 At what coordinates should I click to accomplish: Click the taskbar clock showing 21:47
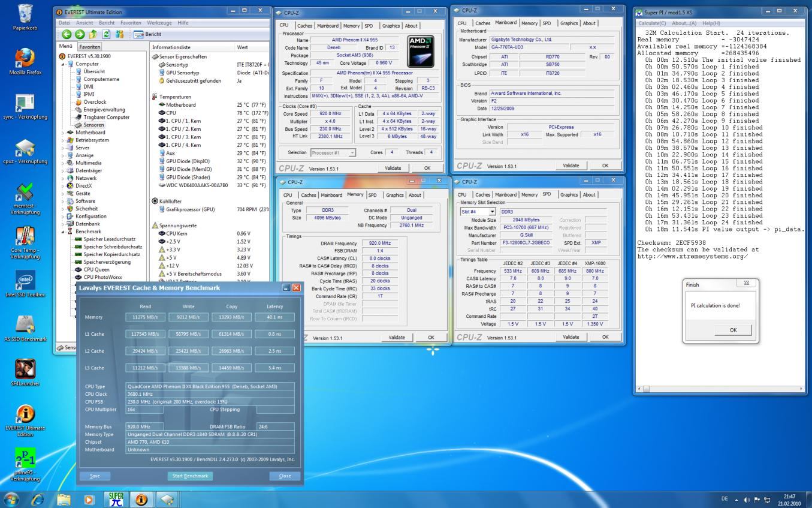pyautogui.click(x=790, y=500)
